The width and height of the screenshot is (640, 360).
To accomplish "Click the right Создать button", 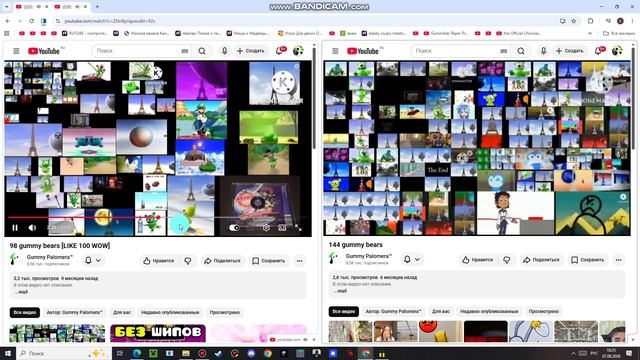I will point(569,51).
